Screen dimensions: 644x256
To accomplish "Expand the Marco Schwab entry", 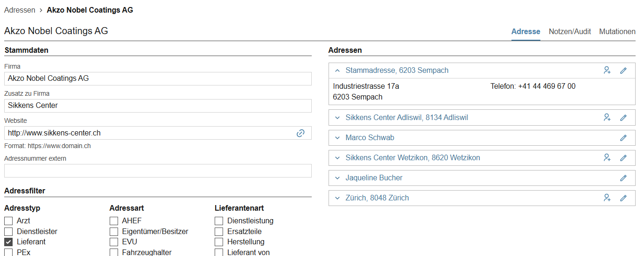I will (337, 138).
